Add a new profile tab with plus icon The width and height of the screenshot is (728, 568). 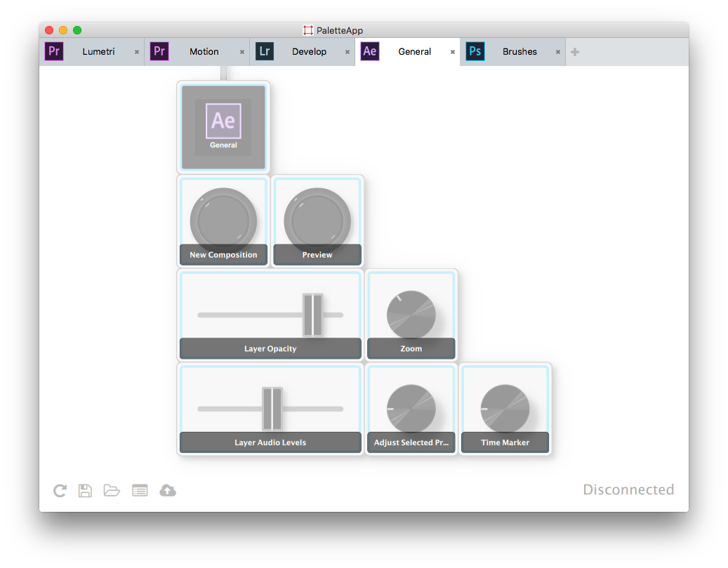point(575,51)
